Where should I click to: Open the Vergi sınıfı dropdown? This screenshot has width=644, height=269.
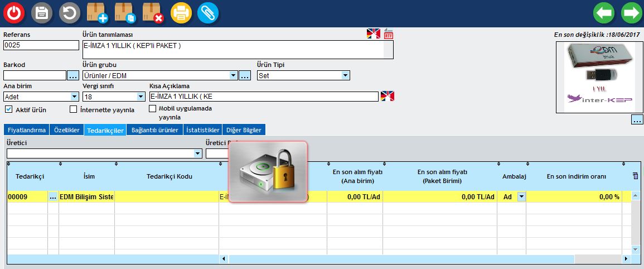pyautogui.click(x=141, y=97)
